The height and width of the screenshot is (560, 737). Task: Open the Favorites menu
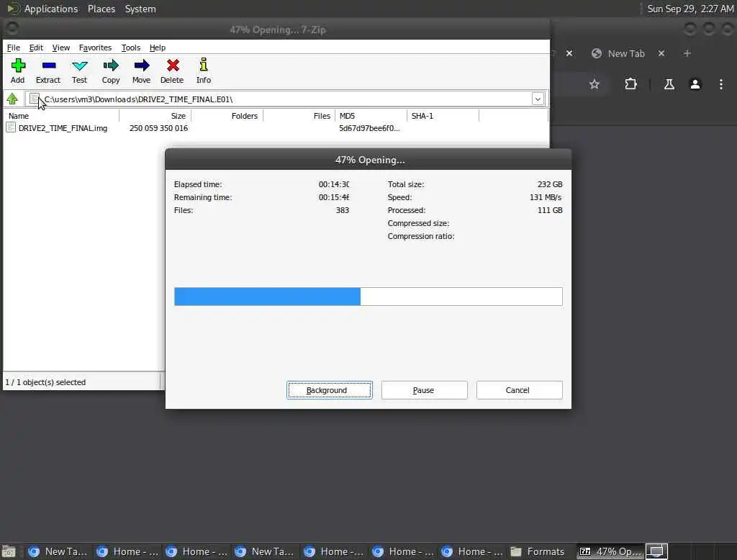pos(95,48)
